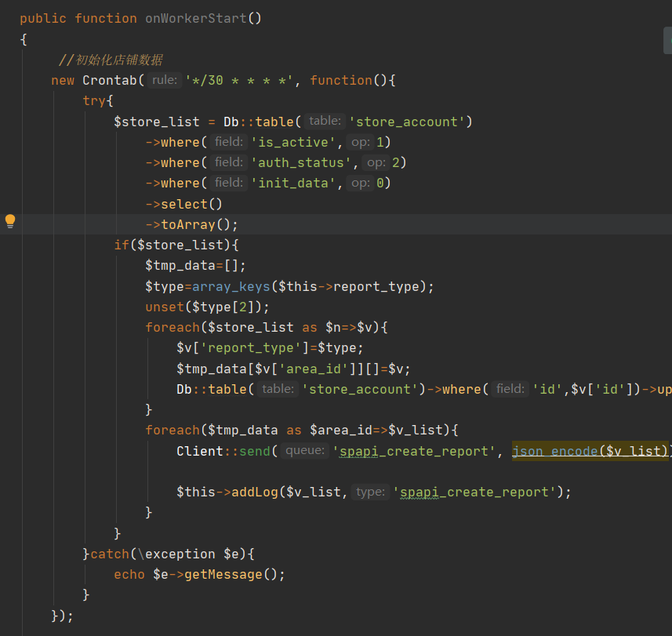Viewport: 672px width, 636px height.
Task: Click the unset($type[2]) statement
Action: [207, 307]
